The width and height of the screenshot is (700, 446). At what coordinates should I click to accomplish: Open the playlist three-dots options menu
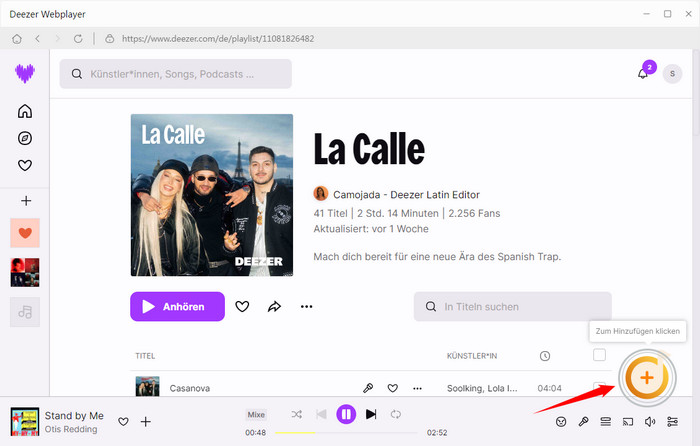point(307,307)
